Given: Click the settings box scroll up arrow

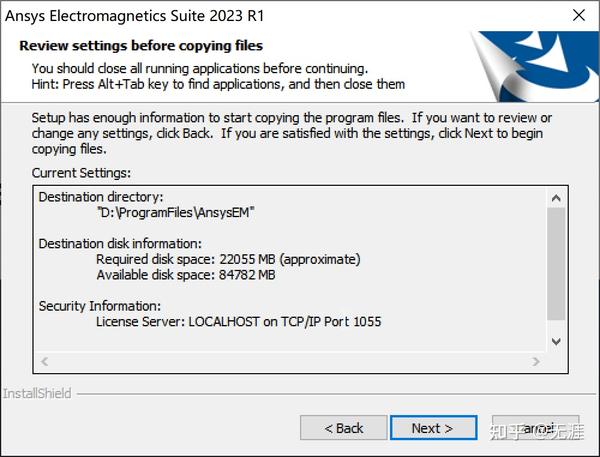Looking at the screenshot, I should point(556,198).
